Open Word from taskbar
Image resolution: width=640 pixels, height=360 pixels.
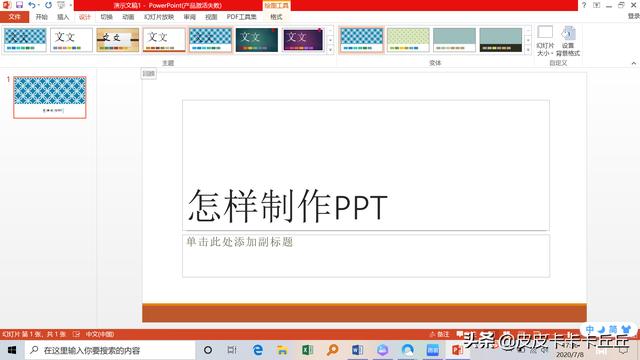(x=358, y=350)
